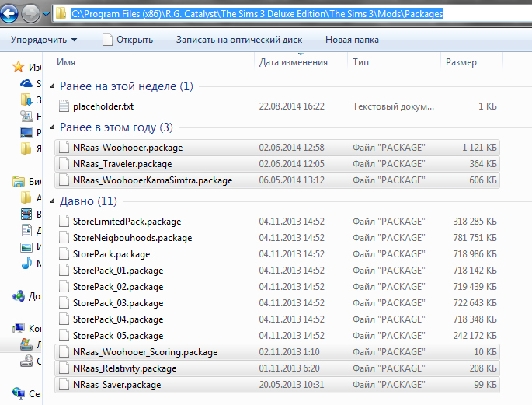Select the address bar path field

[x=293, y=14]
